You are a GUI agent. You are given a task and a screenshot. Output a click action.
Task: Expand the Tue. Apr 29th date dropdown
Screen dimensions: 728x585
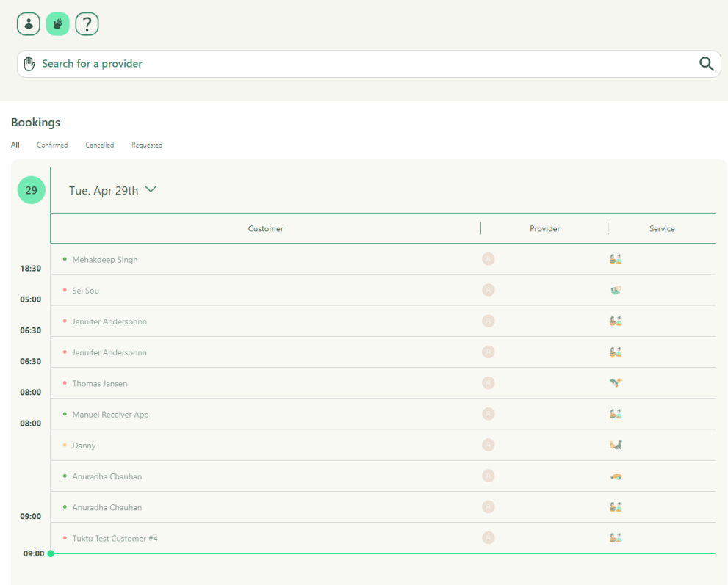tap(151, 190)
